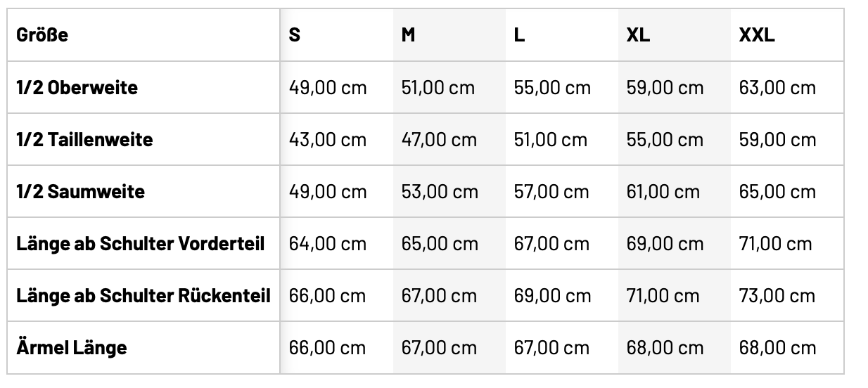
Task: Click the 1/2 Oberweite row label
Action: click(x=77, y=88)
